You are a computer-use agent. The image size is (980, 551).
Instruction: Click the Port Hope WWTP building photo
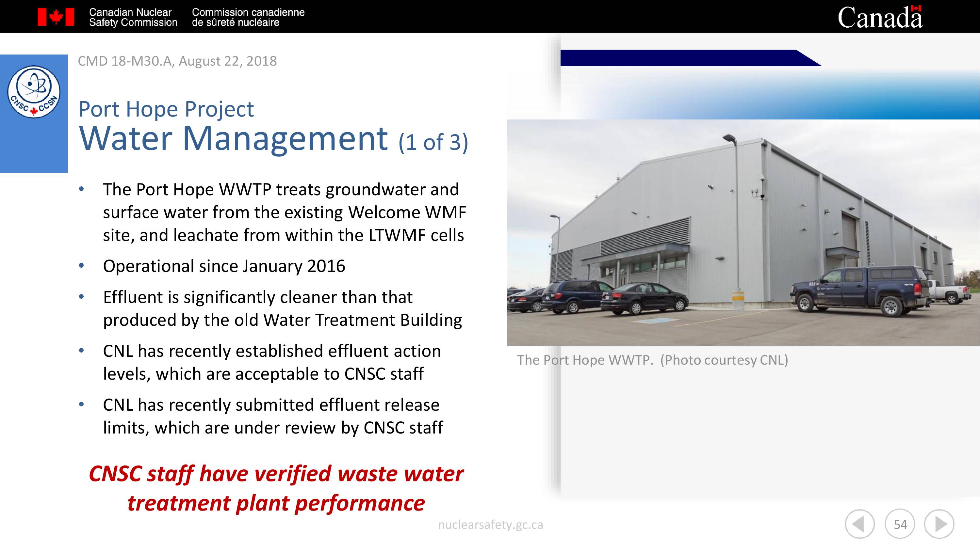[743, 232]
